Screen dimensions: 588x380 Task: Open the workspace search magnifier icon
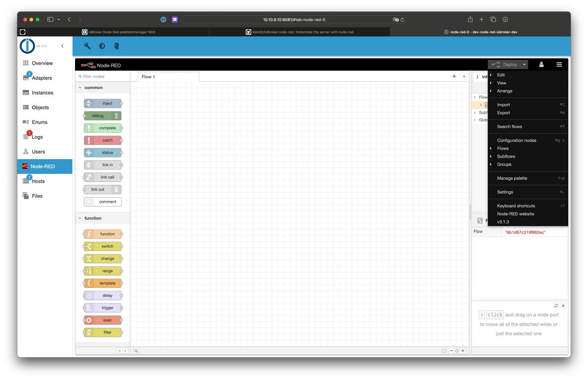click(x=136, y=351)
